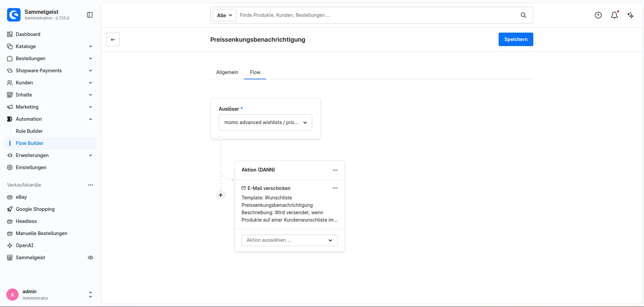Click the Template: Wunschliste description text

pyautogui.click(x=289, y=209)
